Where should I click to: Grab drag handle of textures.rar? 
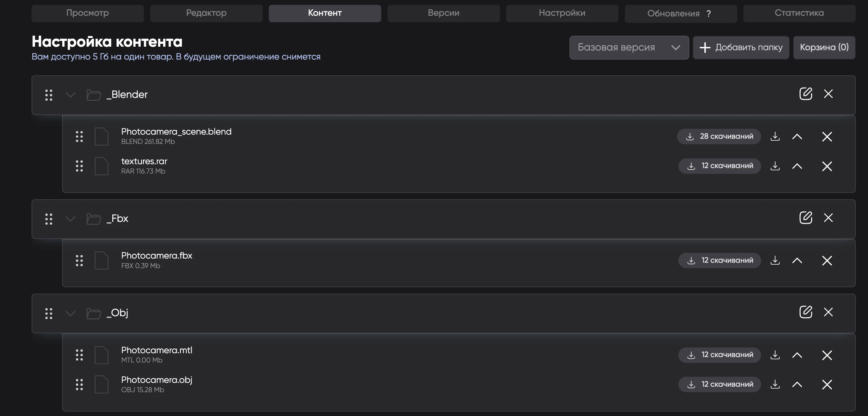(x=79, y=166)
